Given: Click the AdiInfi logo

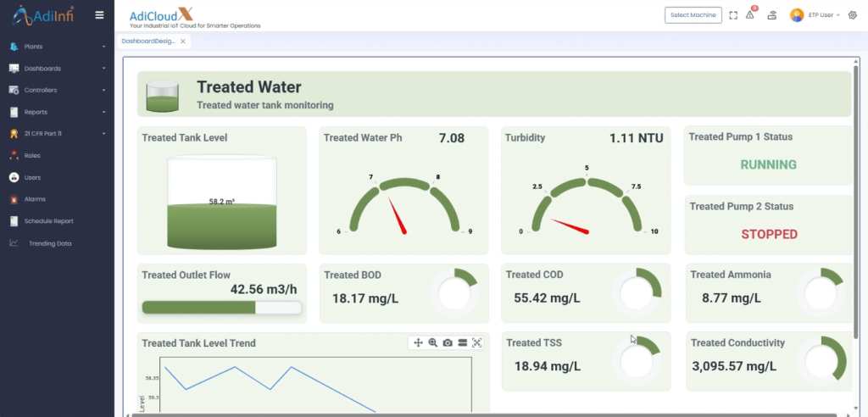Looking at the screenshot, I should (x=44, y=15).
